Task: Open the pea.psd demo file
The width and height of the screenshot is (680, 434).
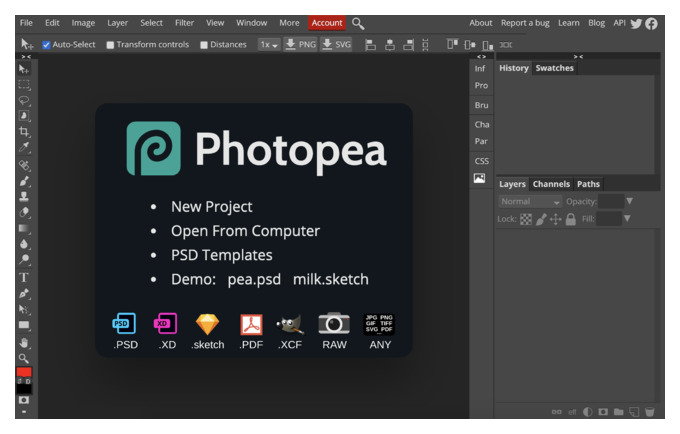Action: point(254,280)
